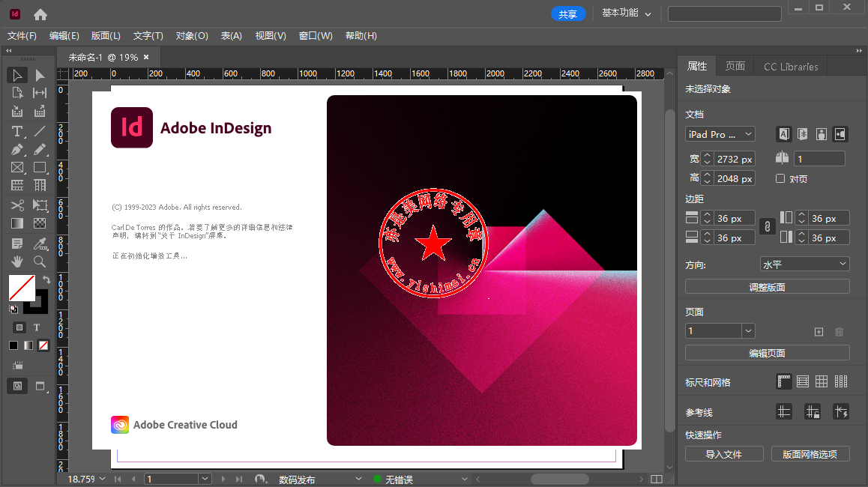868x487 pixels.
Task: Open the 视图(V) menu
Action: pyautogui.click(x=270, y=36)
